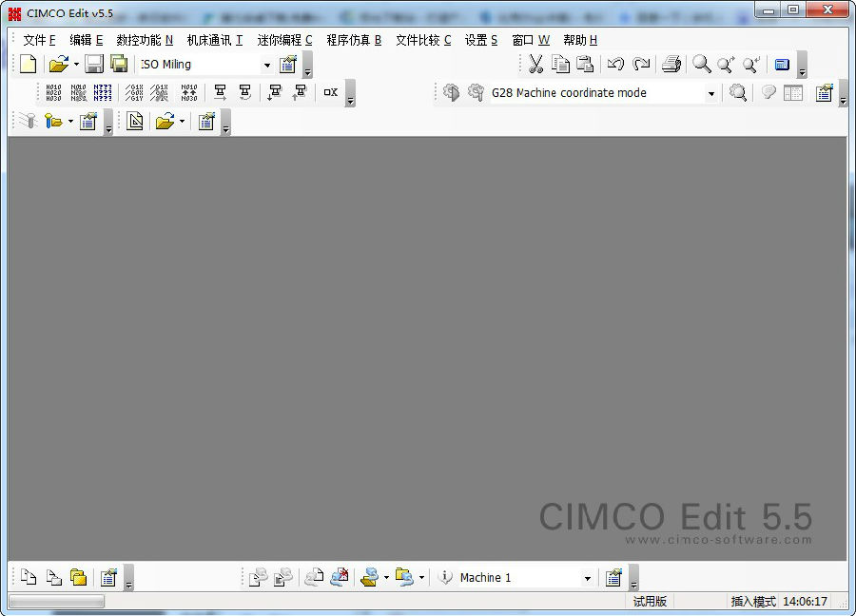Click the tool with right arrow icon
Viewport: 856px width, 616px height.
pyautogui.click(x=220, y=93)
